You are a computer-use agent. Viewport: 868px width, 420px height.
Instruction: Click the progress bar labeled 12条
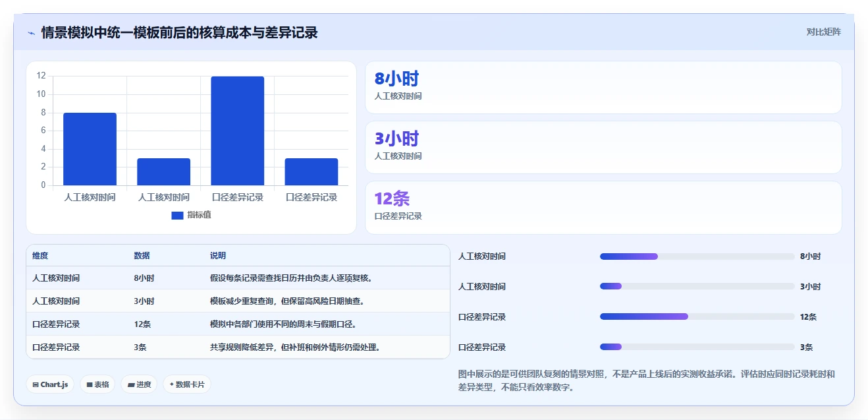(x=697, y=317)
